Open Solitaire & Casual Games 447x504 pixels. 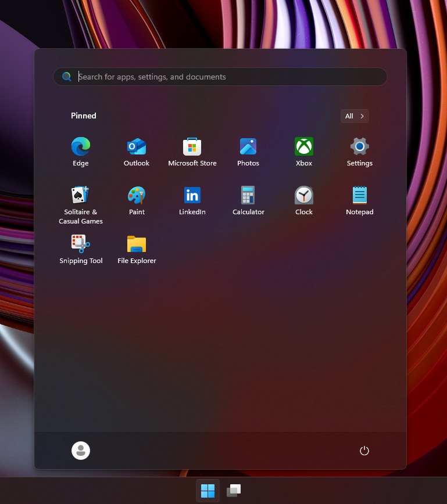pyautogui.click(x=80, y=205)
